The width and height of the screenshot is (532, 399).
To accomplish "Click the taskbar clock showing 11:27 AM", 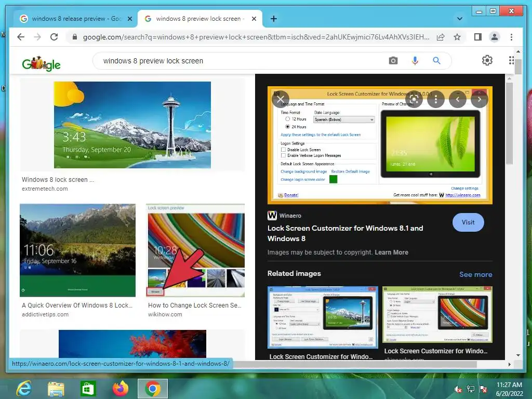I will click(509, 389).
